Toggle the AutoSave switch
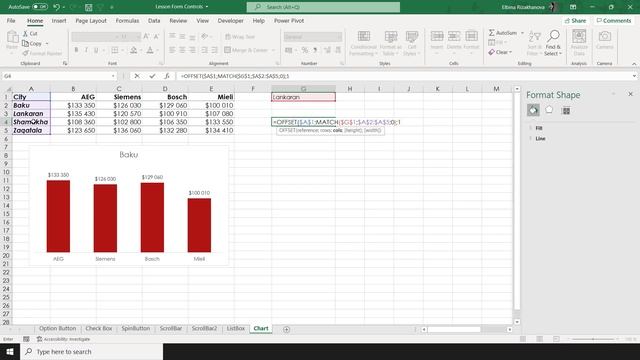Viewport: 640px width, 360px height. 40,7
